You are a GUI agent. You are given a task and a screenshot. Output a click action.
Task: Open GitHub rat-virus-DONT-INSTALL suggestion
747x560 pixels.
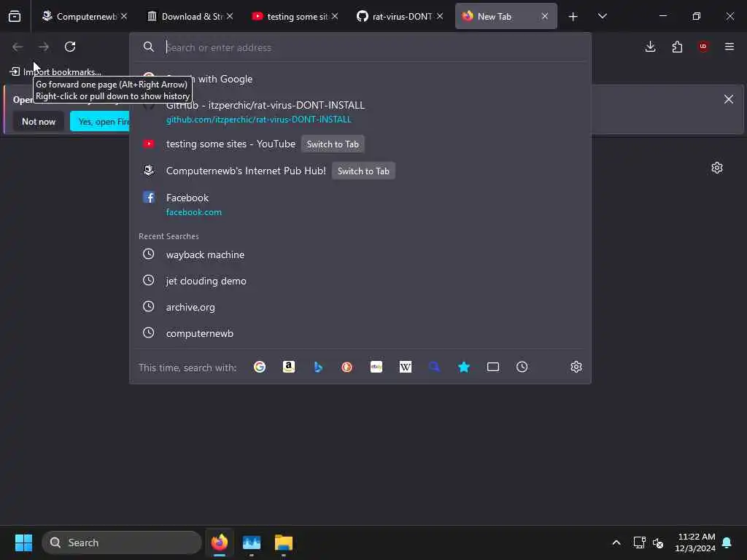[x=360, y=112]
